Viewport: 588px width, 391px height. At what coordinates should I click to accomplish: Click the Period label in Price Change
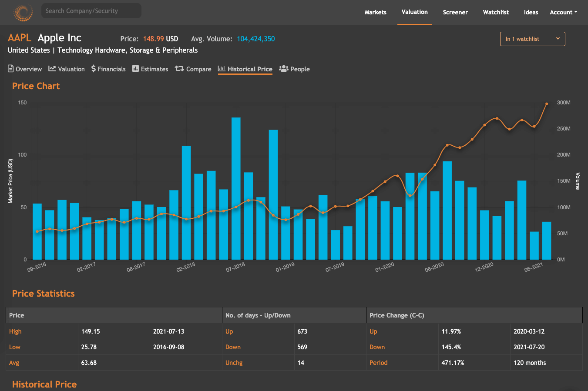378,363
